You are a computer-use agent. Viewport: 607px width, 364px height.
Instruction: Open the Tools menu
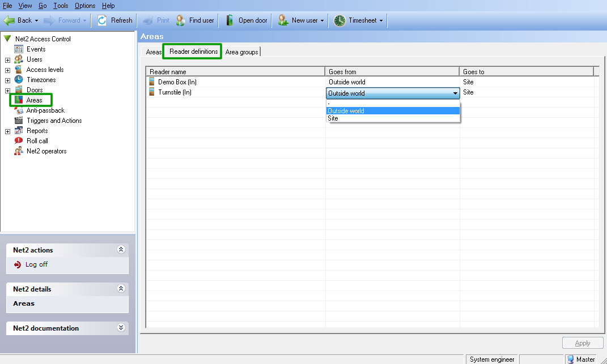[x=61, y=6]
